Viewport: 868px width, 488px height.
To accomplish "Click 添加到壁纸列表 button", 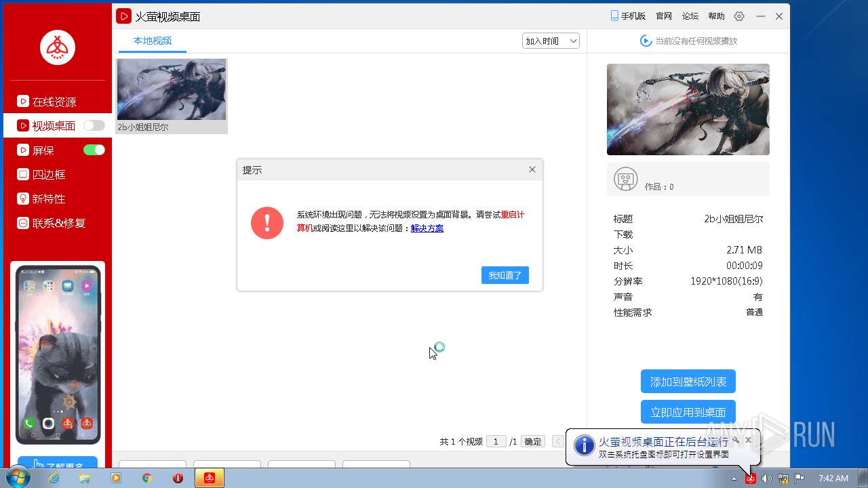I will 688,382.
